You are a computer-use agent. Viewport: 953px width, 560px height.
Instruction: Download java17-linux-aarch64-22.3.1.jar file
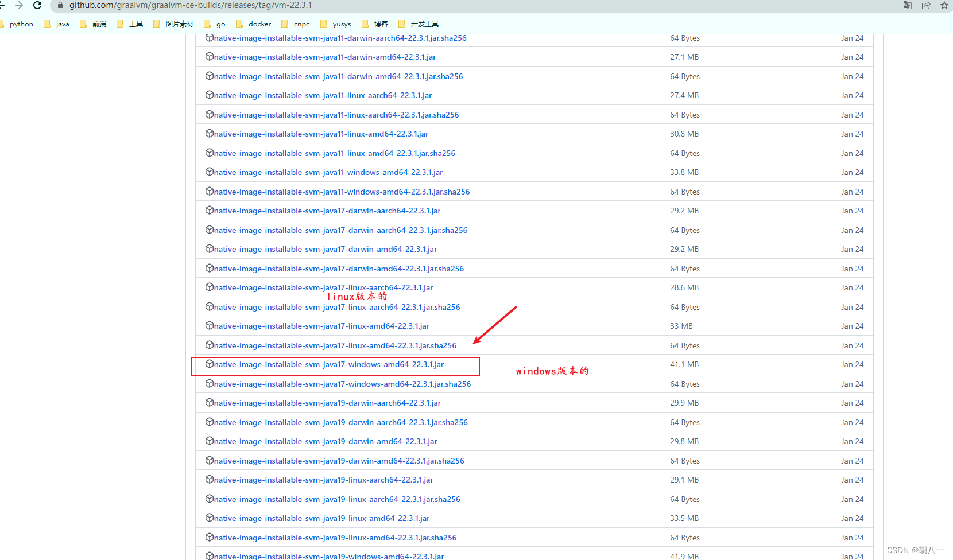pos(323,287)
